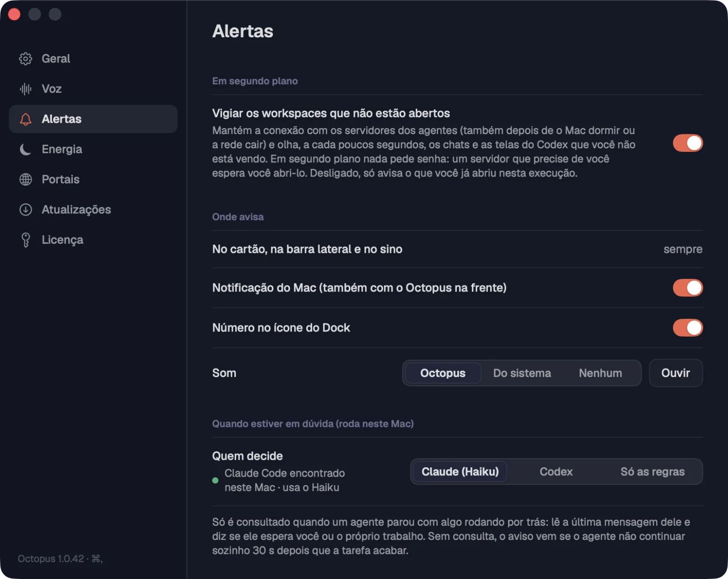The image size is (728, 579).
Task: Choose Do sistema sound option
Action: [522, 373]
